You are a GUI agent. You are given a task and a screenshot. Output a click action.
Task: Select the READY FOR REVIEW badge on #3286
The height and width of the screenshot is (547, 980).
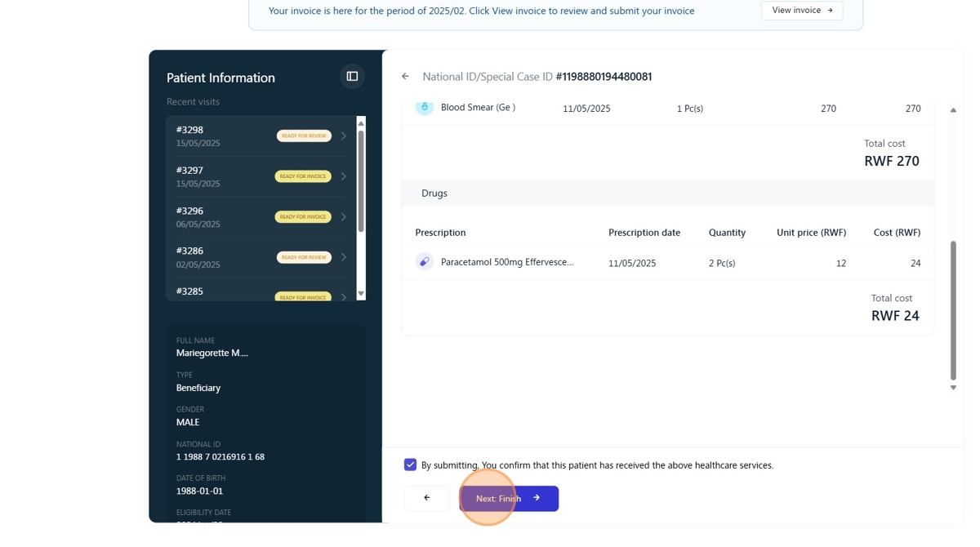point(304,257)
